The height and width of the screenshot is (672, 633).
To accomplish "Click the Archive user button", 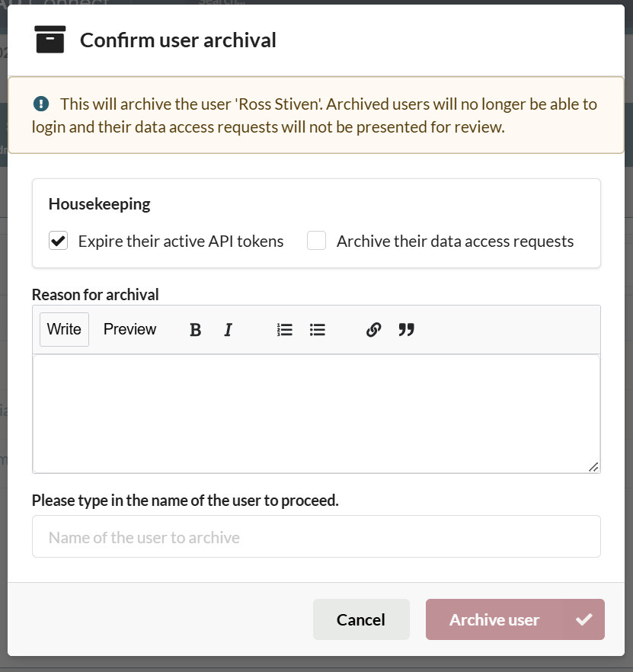I will pyautogui.click(x=494, y=619).
